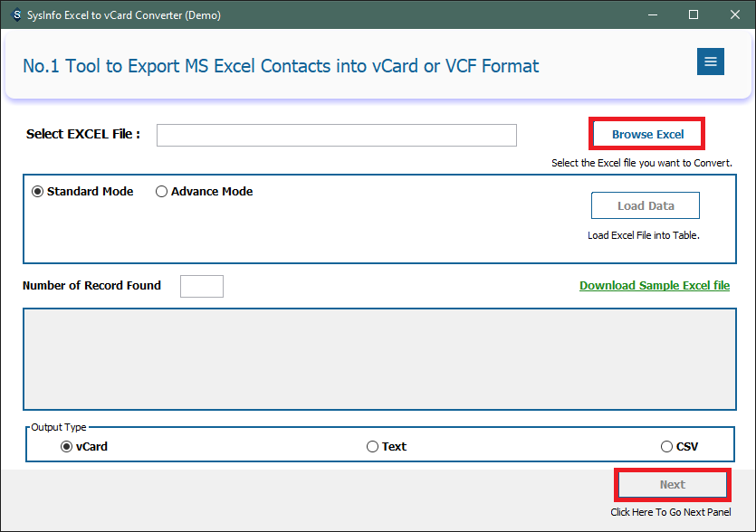Screen dimensions: 756x532
Task: Minimize the Excel to vCard Converter window
Action: [652, 14]
